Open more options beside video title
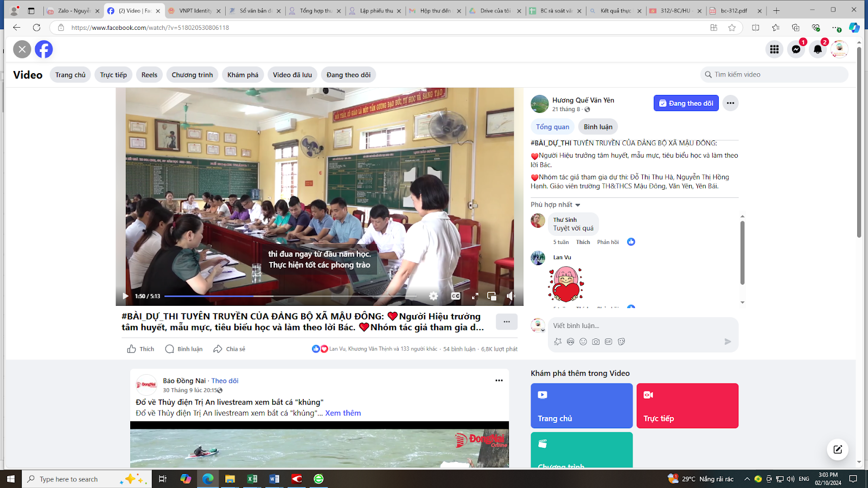This screenshot has height=488, width=868. tap(507, 322)
